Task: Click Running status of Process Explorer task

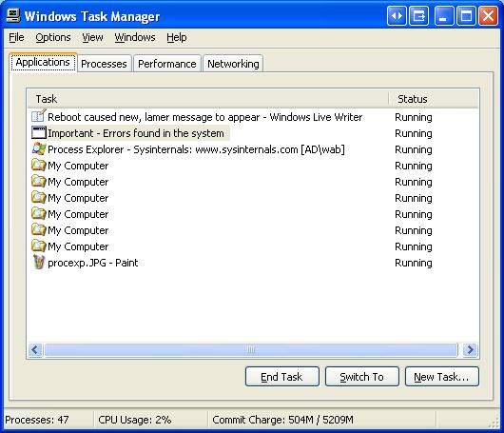Action: 414,149
